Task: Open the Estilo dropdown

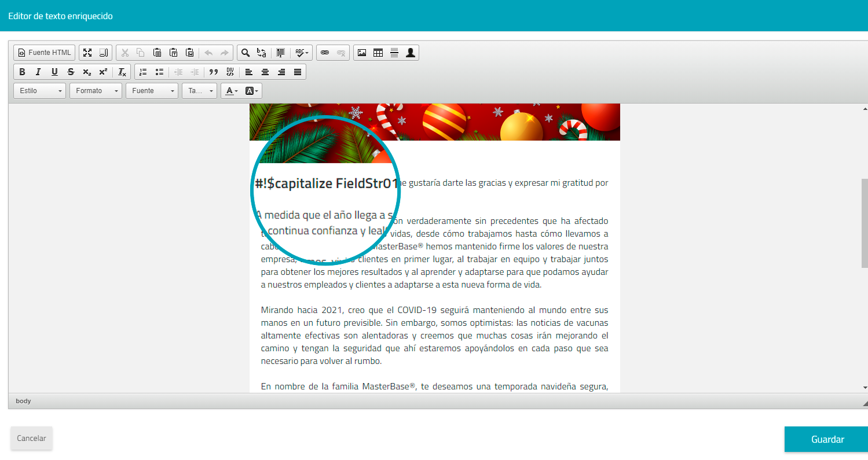Action: (40, 91)
